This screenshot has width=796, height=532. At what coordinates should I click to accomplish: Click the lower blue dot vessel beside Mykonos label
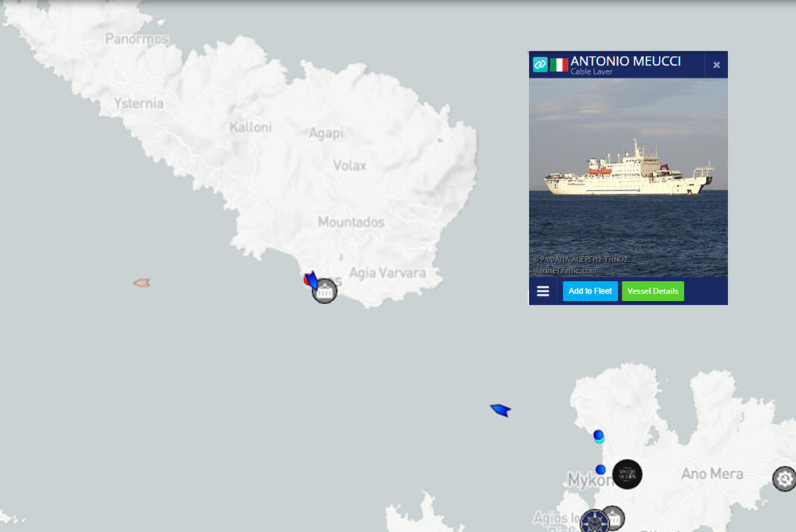tap(601, 469)
